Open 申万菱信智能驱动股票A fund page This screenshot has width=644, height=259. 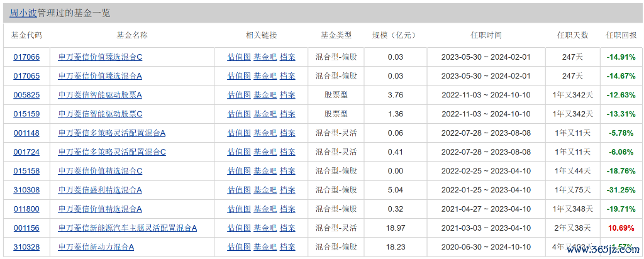click(100, 95)
